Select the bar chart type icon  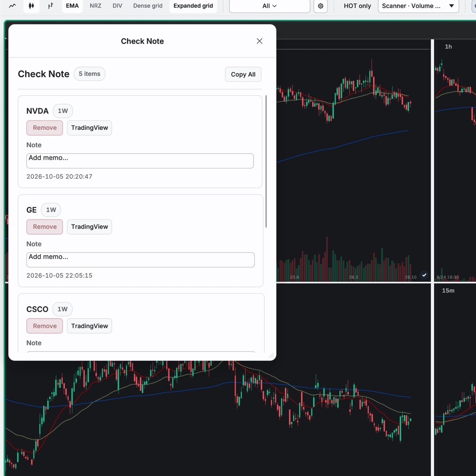(x=50, y=6)
